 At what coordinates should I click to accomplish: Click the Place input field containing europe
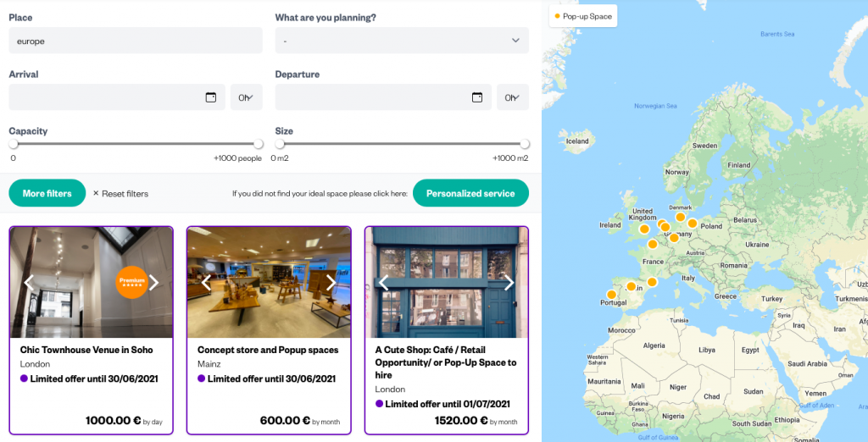pyautogui.click(x=136, y=41)
